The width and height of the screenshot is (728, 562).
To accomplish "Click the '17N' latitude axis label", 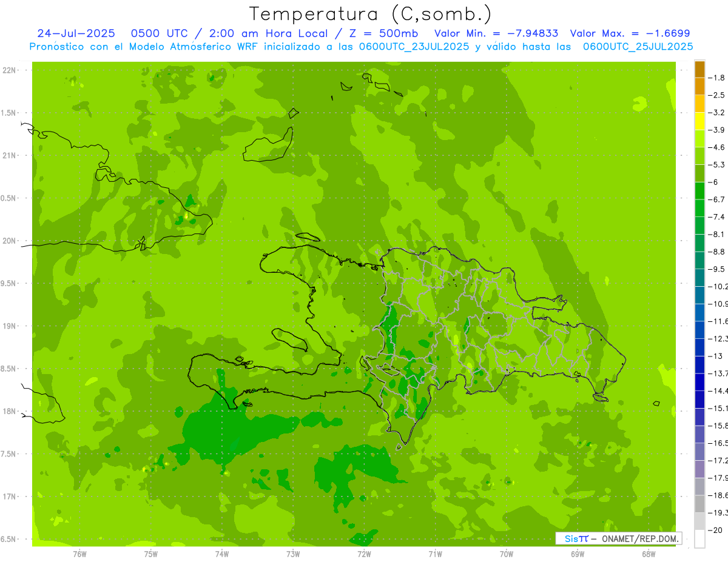I will [x=9, y=497].
